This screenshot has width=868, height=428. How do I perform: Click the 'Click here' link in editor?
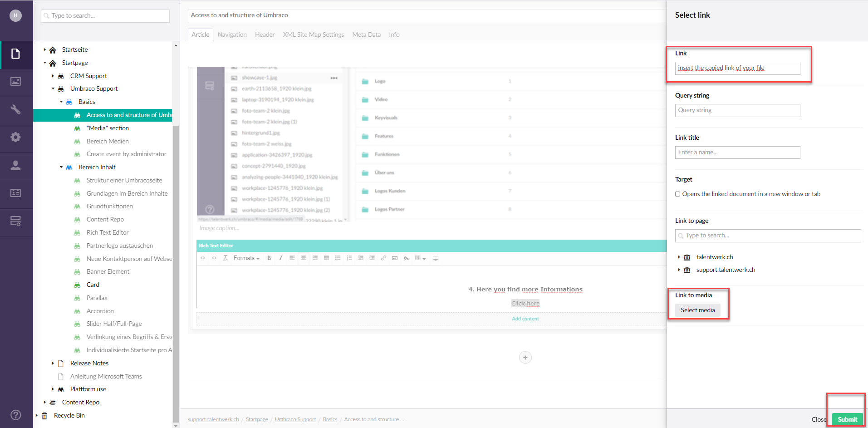coord(525,303)
